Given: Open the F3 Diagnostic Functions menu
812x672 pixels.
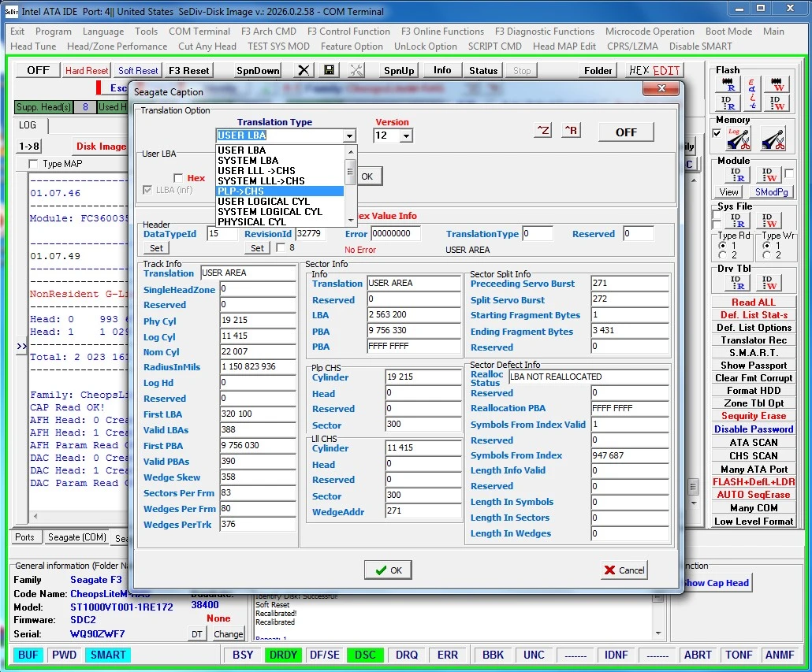Looking at the screenshot, I should tap(544, 32).
